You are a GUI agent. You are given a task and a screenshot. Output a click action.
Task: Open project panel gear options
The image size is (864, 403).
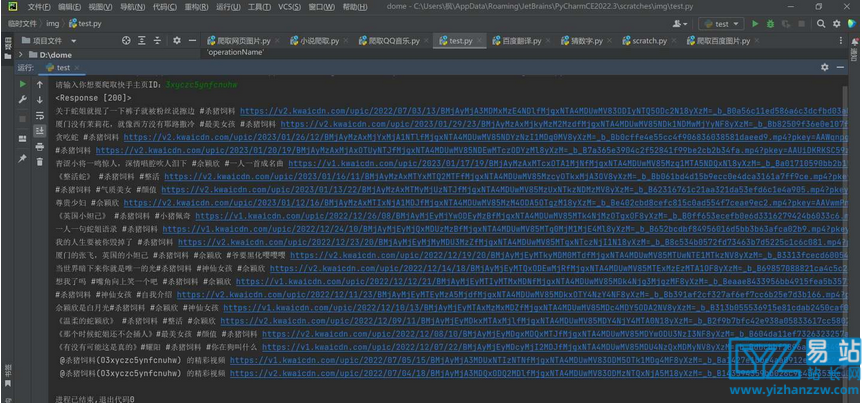click(x=177, y=40)
